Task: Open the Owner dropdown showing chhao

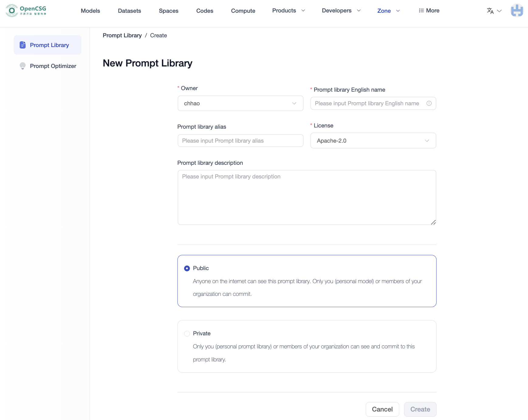Action: pos(240,103)
